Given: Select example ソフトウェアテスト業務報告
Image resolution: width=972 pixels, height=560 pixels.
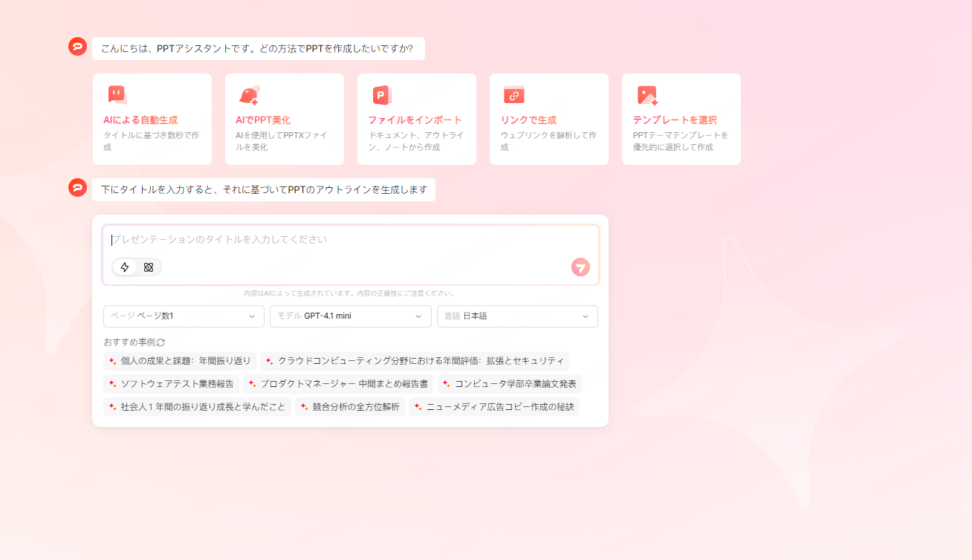Looking at the screenshot, I should click(171, 385).
